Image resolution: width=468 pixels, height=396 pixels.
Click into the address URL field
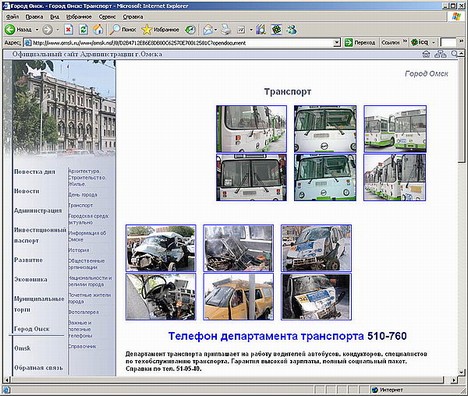[x=183, y=43]
